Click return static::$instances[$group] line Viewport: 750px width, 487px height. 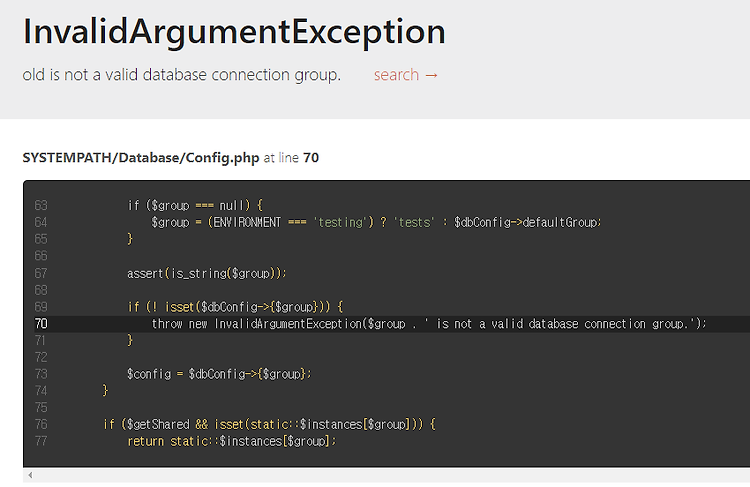232,441
